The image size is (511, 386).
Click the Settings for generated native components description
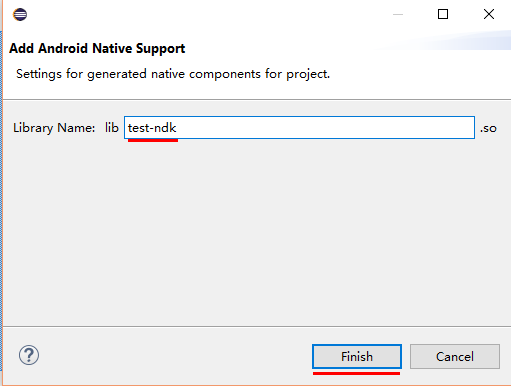tap(173, 74)
